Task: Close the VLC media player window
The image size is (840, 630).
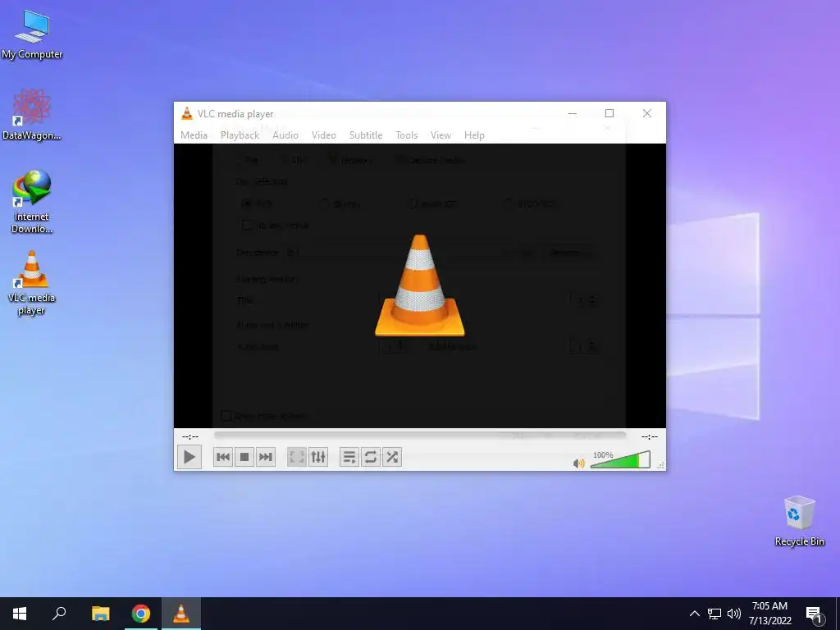Action: point(647,113)
